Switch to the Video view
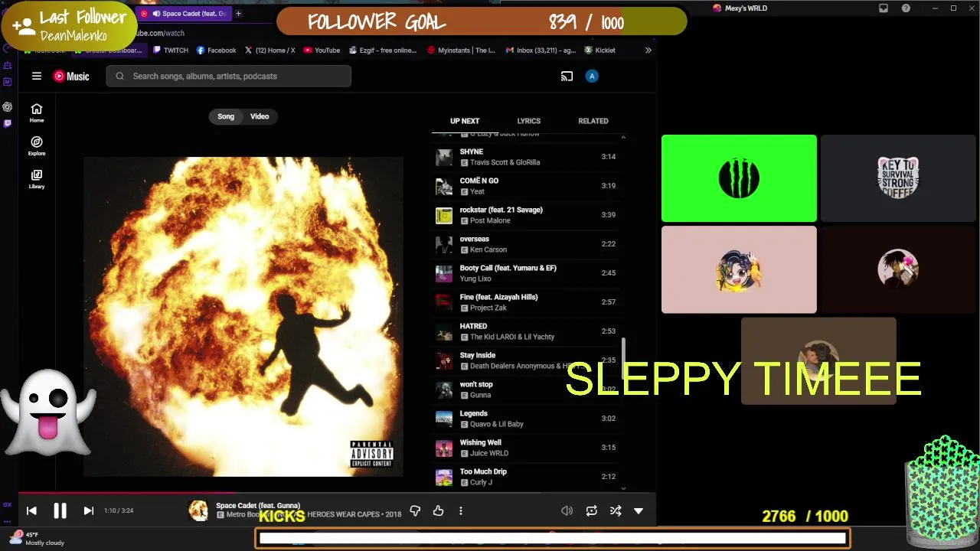Image resolution: width=980 pixels, height=551 pixels. [x=260, y=116]
